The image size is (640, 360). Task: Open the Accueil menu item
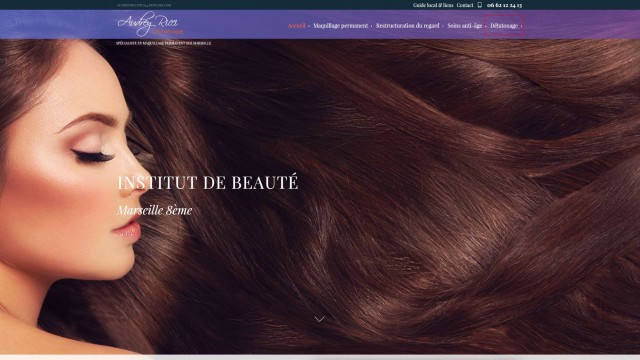(296, 25)
